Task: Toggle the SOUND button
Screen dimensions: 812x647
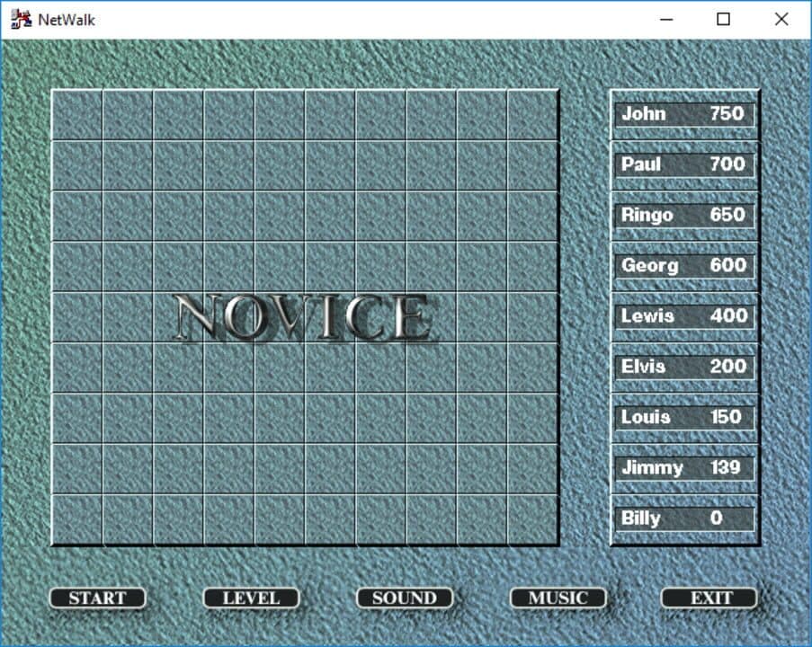Action: (x=405, y=598)
